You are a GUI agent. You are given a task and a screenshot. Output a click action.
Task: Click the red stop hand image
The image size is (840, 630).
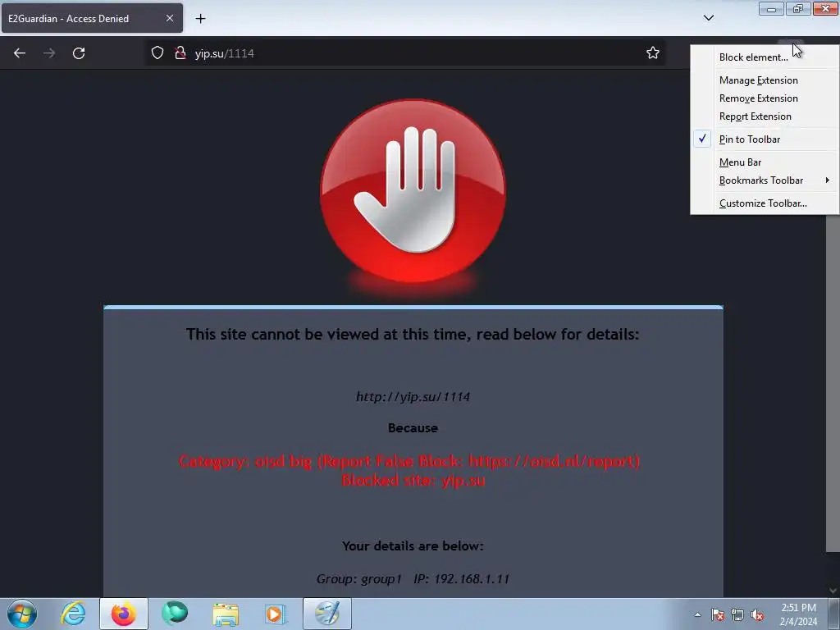[x=413, y=190]
